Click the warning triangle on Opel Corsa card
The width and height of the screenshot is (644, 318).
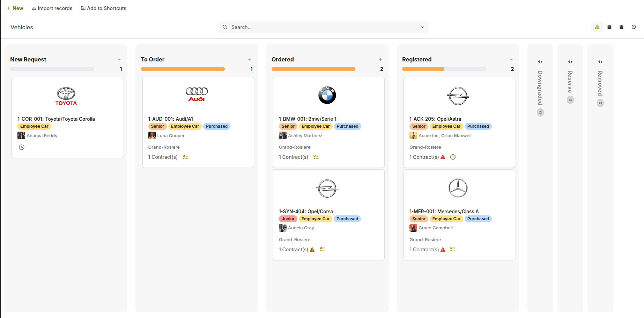pos(312,249)
